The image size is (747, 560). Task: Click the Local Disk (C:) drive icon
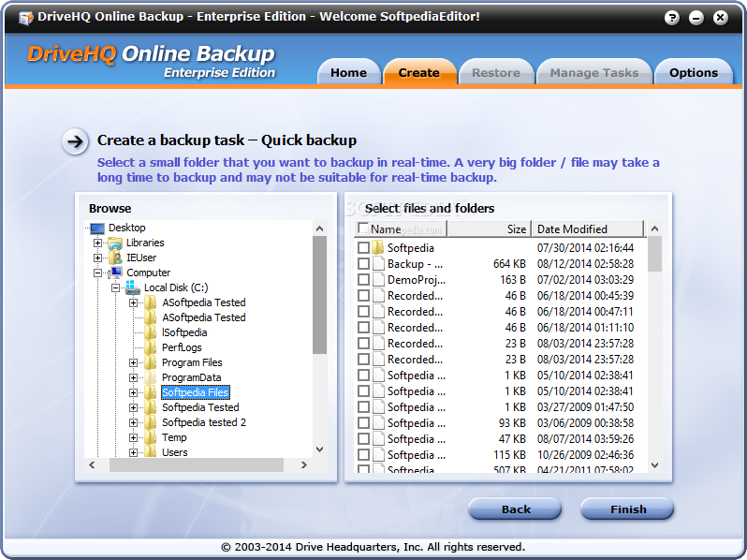click(133, 287)
